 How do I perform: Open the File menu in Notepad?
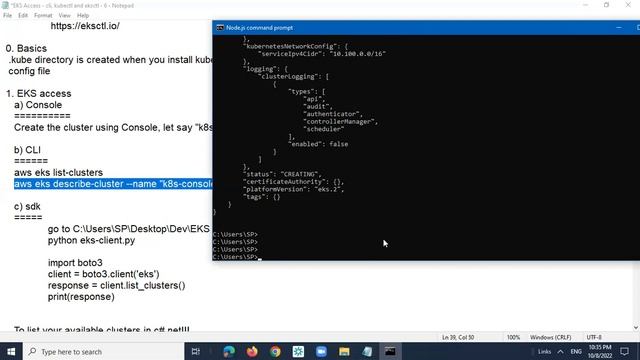(x=7, y=16)
